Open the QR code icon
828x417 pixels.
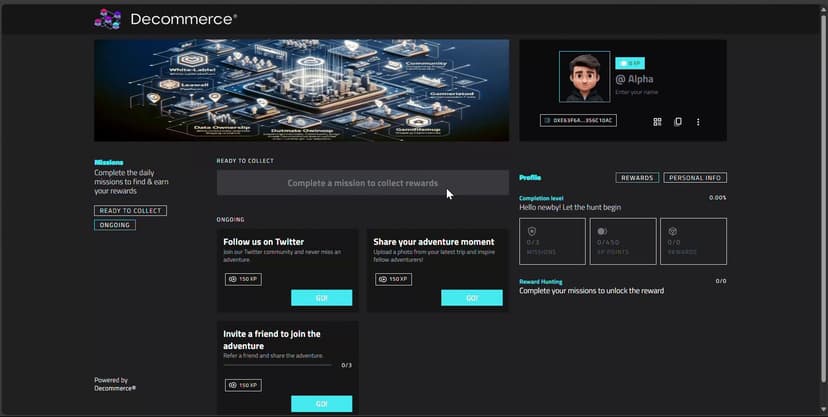pos(658,122)
